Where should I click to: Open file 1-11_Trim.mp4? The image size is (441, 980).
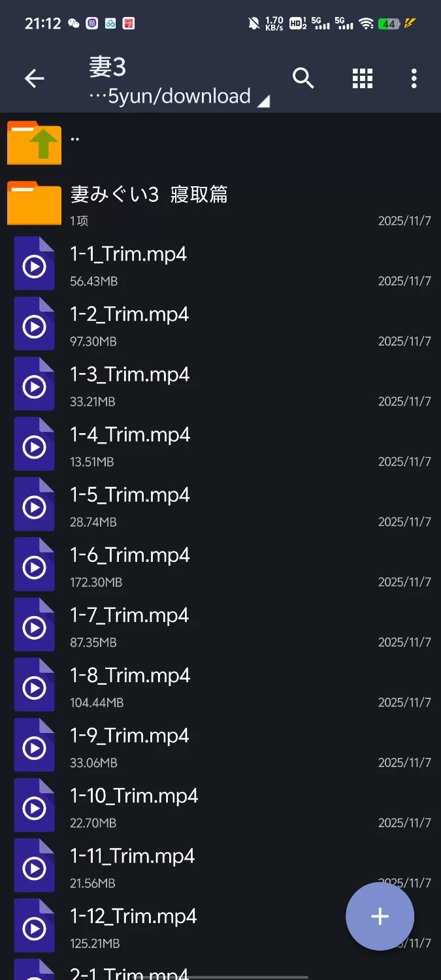point(132,856)
